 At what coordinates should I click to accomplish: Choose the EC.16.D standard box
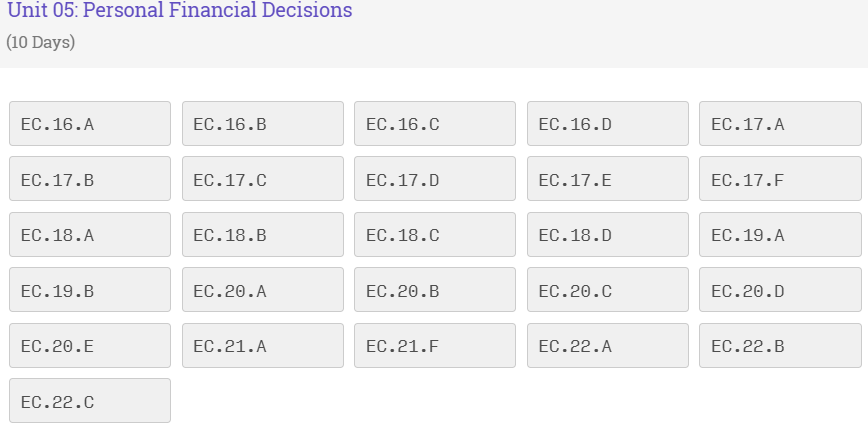point(607,124)
